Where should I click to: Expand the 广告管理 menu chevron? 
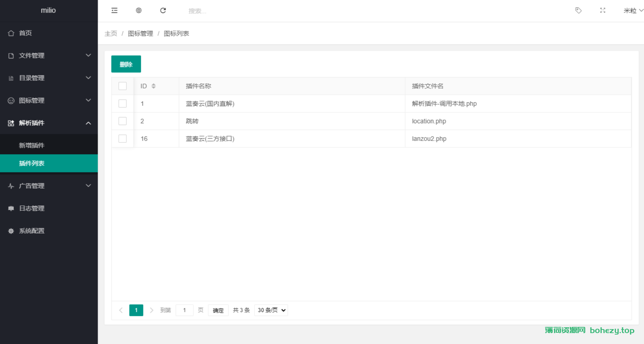pos(88,185)
